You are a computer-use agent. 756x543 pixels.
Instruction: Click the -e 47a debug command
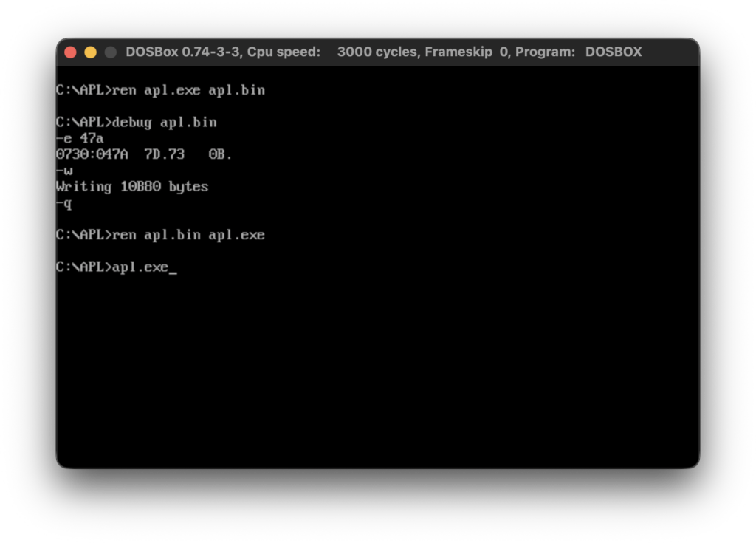(x=80, y=138)
